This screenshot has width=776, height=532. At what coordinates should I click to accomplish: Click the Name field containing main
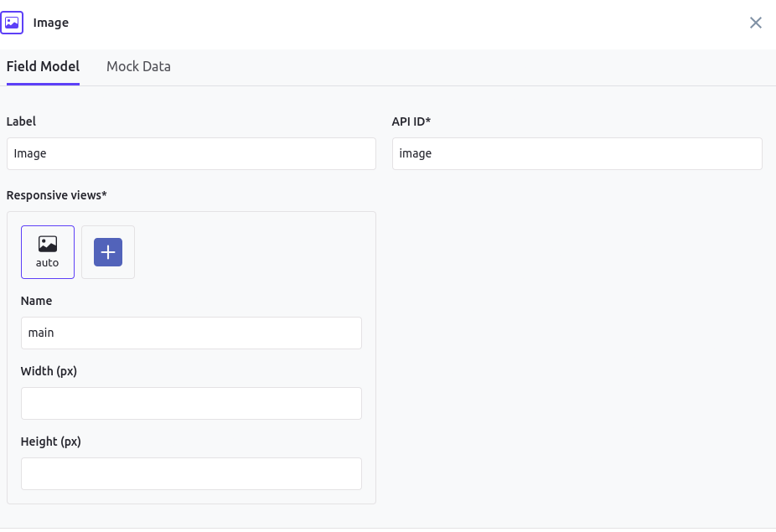tap(191, 333)
